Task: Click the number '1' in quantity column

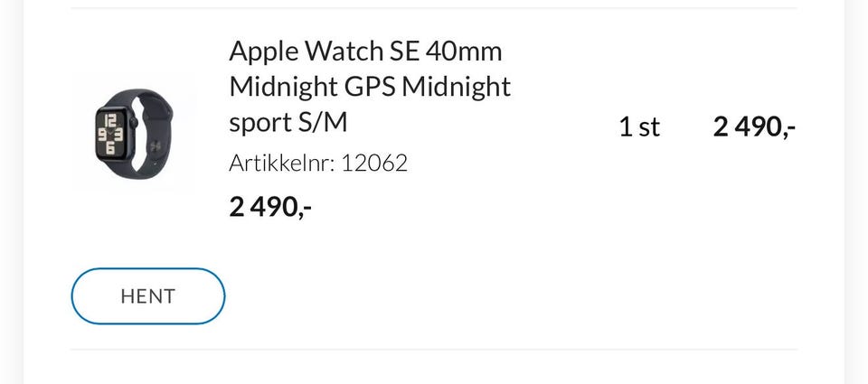Action: tap(625, 127)
